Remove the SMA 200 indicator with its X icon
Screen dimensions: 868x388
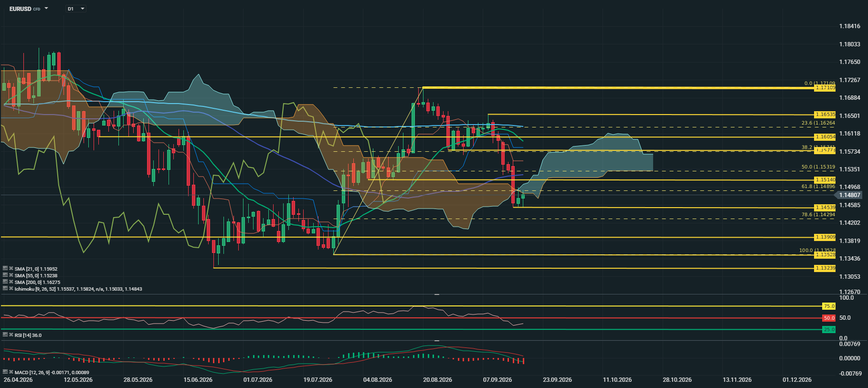click(11, 282)
